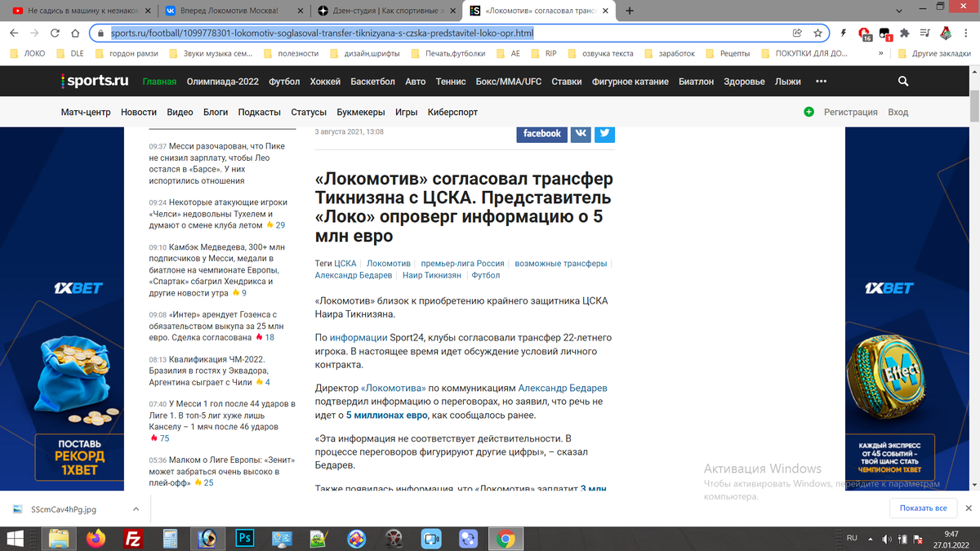Open the Олимпиада-2022 menu item
980x551 pixels.
(x=222, y=82)
